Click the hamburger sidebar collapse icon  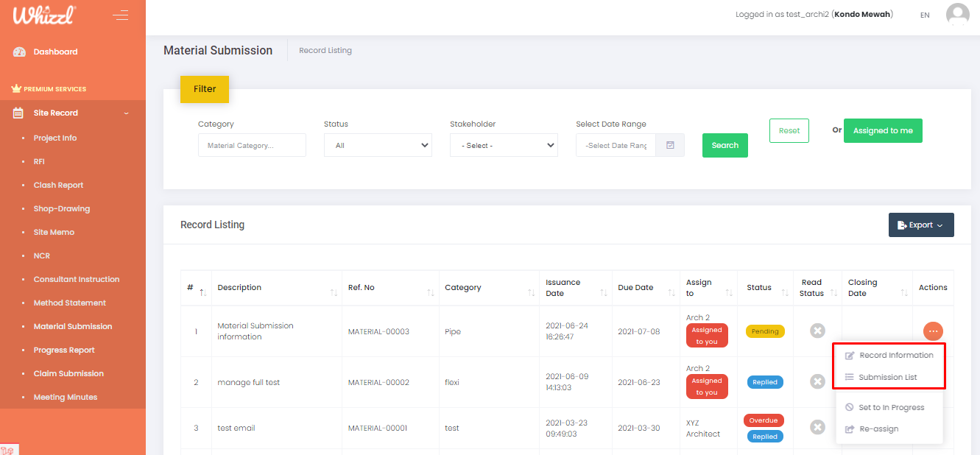(120, 15)
